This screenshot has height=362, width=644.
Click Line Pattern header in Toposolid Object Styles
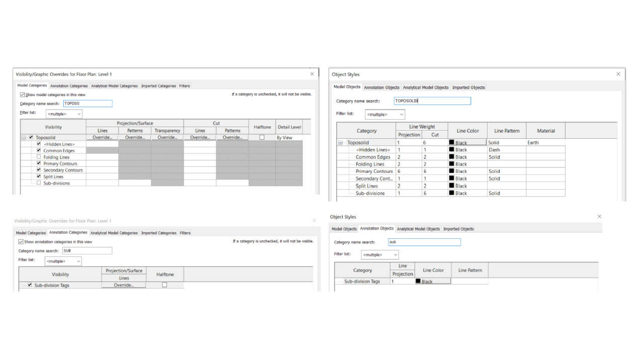pyautogui.click(x=507, y=131)
